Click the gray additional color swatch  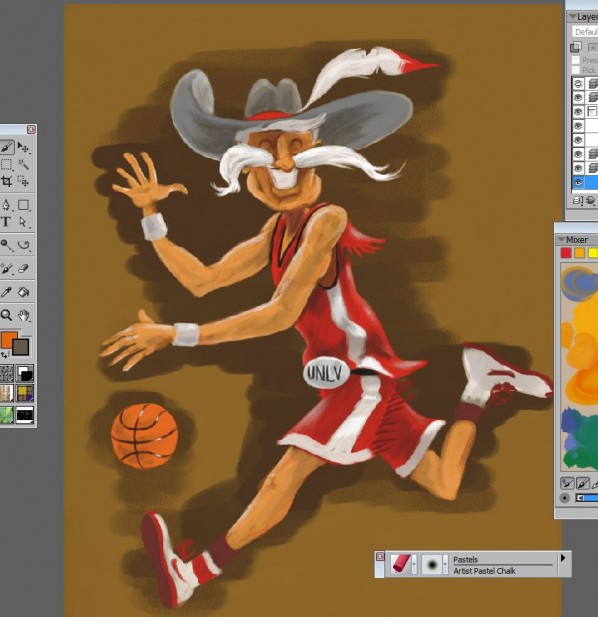click(x=22, y=348)
